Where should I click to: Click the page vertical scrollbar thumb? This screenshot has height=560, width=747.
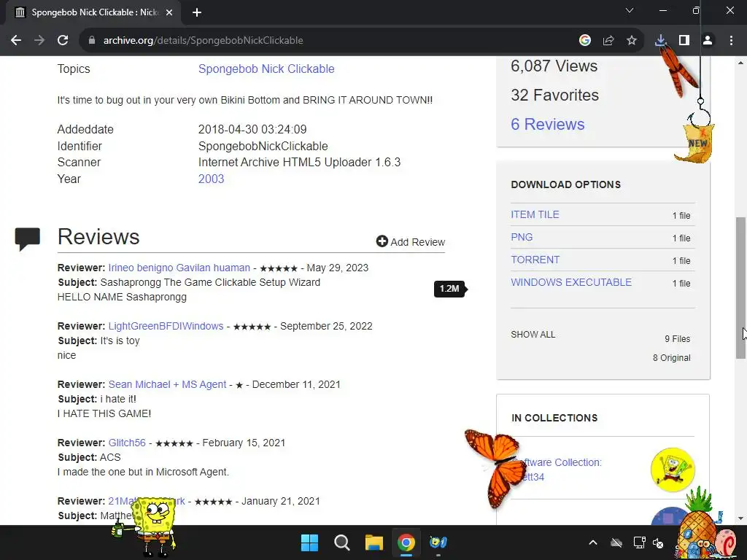pos(740,287)
